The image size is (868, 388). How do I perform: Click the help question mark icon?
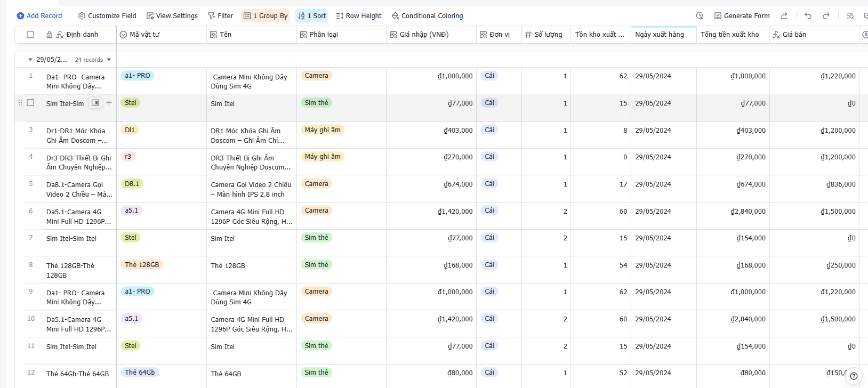(x=854, y=376)
